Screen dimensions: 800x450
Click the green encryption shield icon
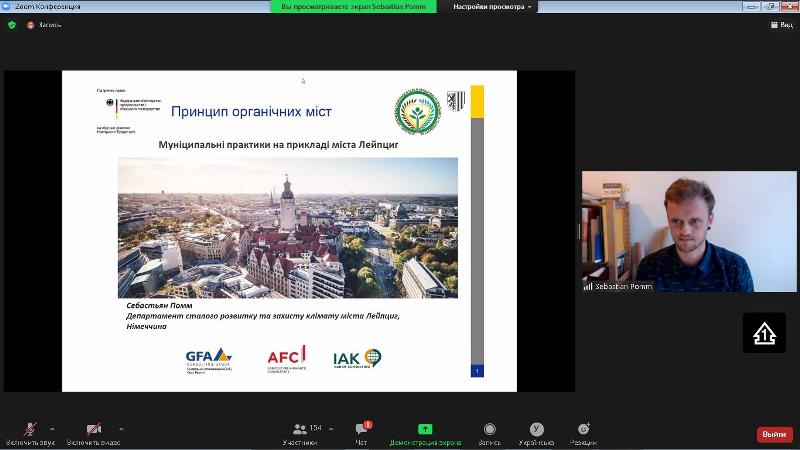pos(12,25)
